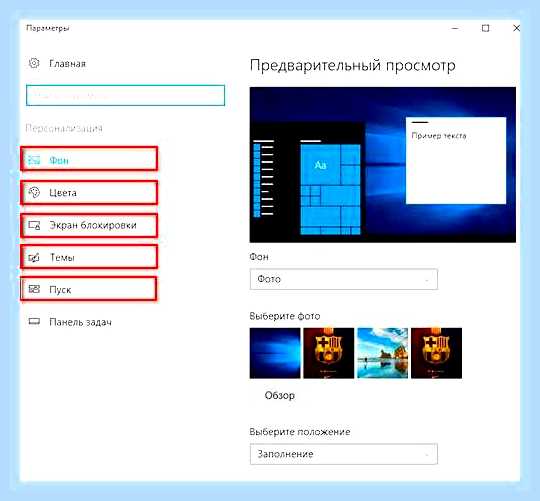The height and width of the screenshot is (501, 540).
Task: Open the Темы section
Action: click(89, 257)
